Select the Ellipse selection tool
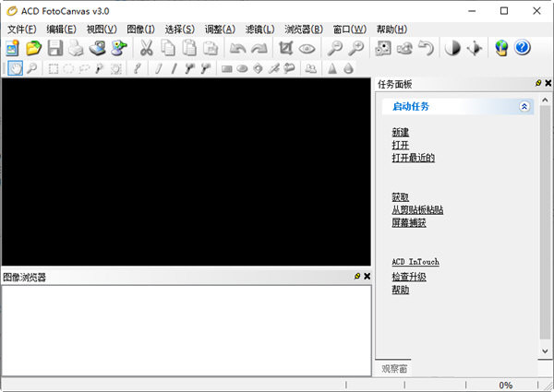This screenshot has width=554, height=392. (x=68, y=68)
